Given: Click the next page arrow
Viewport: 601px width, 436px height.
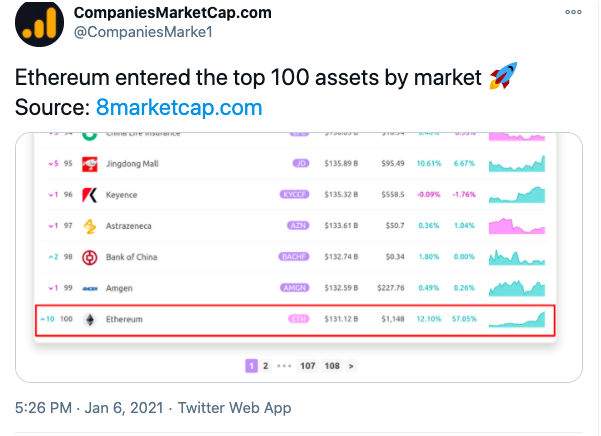Looking at the screenshot, I should 351,366.
